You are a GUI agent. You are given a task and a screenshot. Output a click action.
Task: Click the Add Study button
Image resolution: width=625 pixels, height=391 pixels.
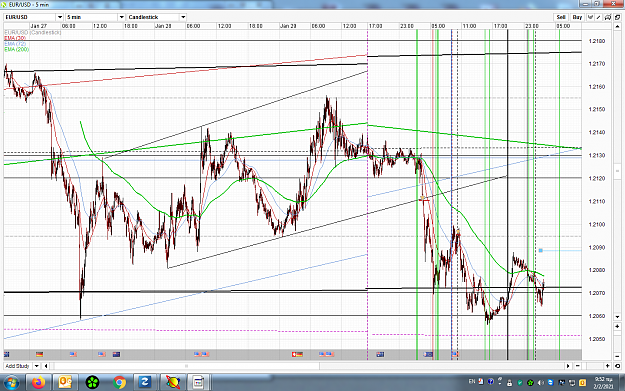(18, 366)
